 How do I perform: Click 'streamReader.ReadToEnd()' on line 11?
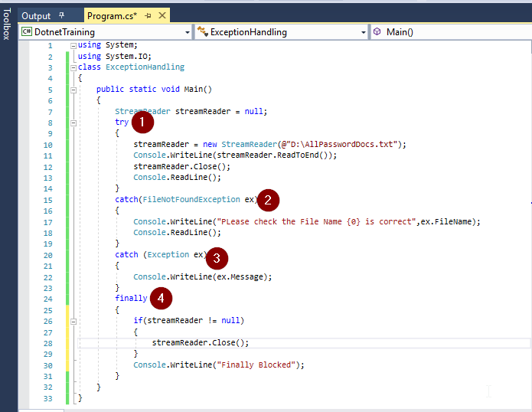(272, 155)
